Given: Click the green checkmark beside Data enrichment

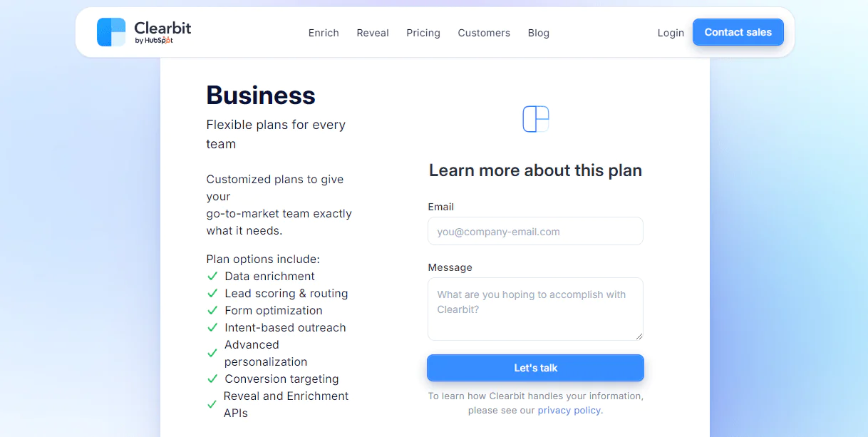Looking at the screenshot, I should [x=212, y=276].
